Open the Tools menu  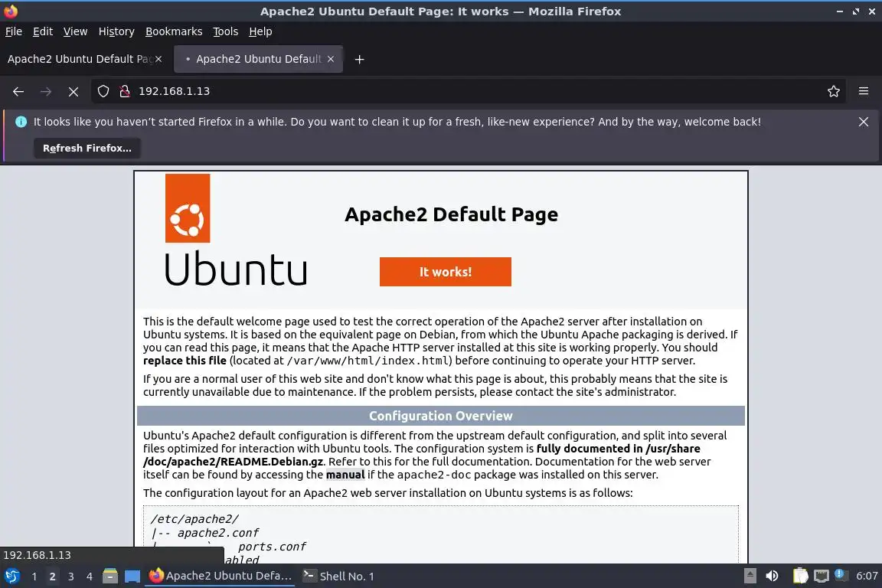(226, 31)
